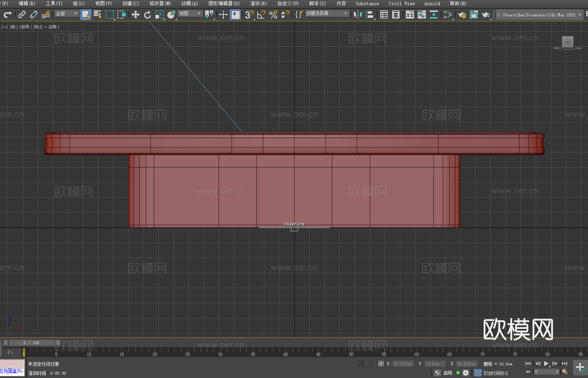Play the animation
588x378 pixels.
[x=546, y=364]
